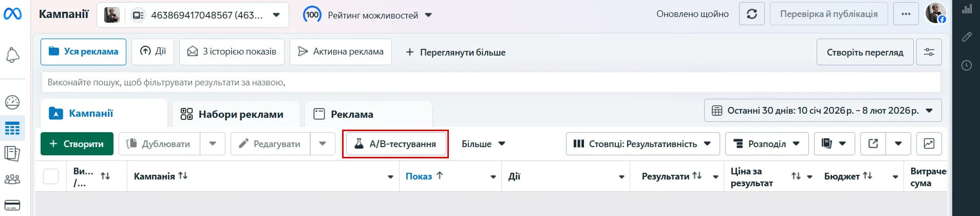Click the opportunity score 100 circle

(312, 15)
